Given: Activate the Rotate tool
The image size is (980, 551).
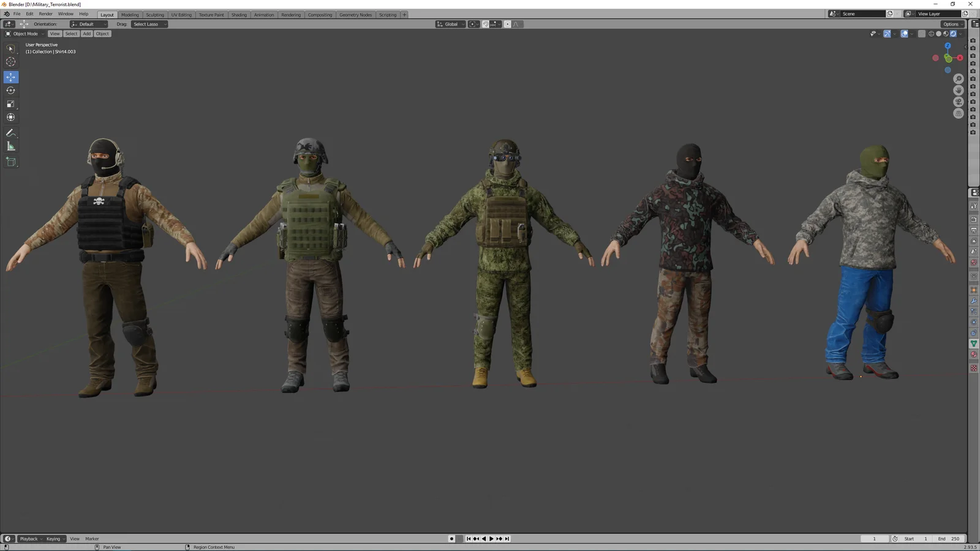Looking at the screenshot, I should [x=10, y=90].
